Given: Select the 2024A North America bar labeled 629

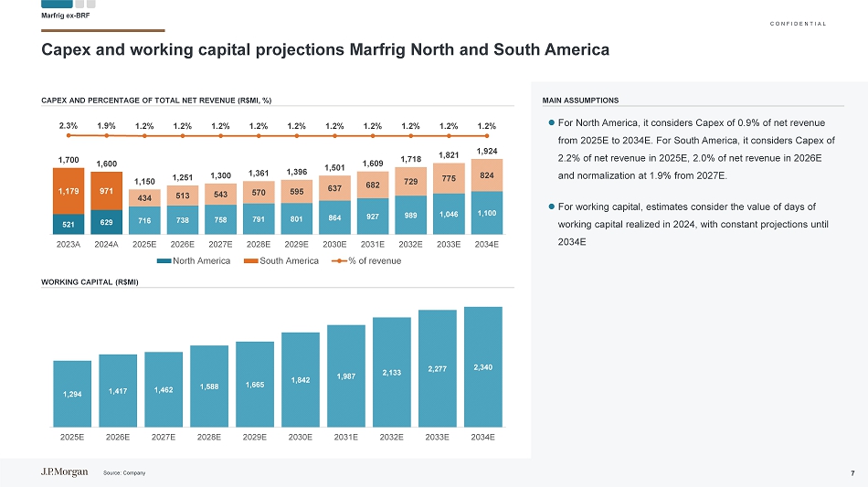Looking at the screenshot, I should click(x=107, y=223).
